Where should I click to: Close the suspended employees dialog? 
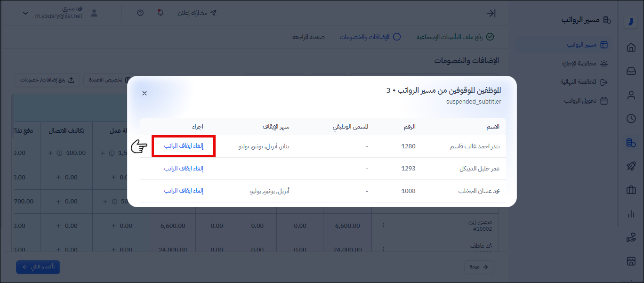[x=145, y=93]
